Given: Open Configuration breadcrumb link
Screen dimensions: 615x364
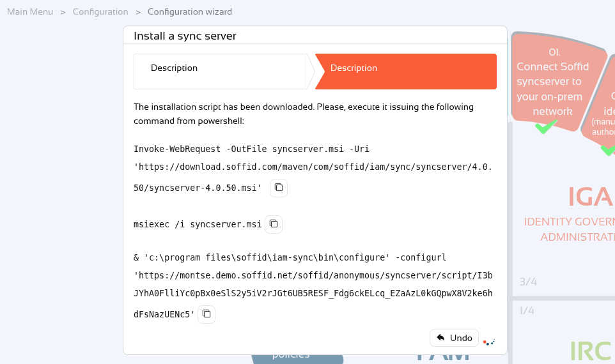Looking at the screenshot, I should click(x=100, y=11).
